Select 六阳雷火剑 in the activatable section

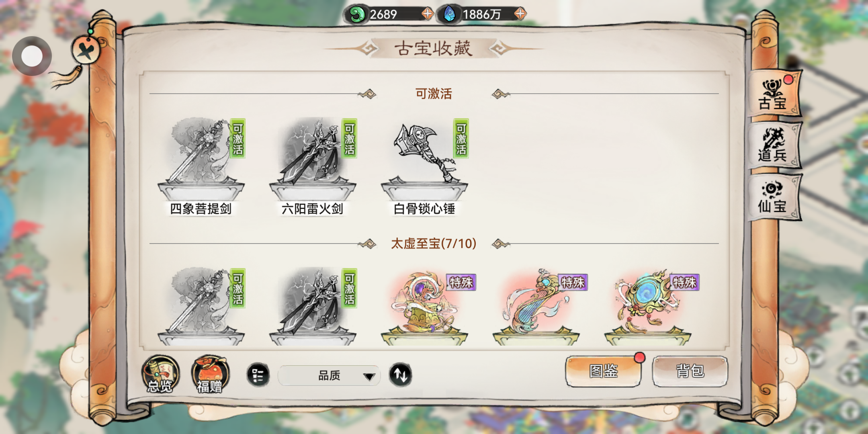click(313, 166)
